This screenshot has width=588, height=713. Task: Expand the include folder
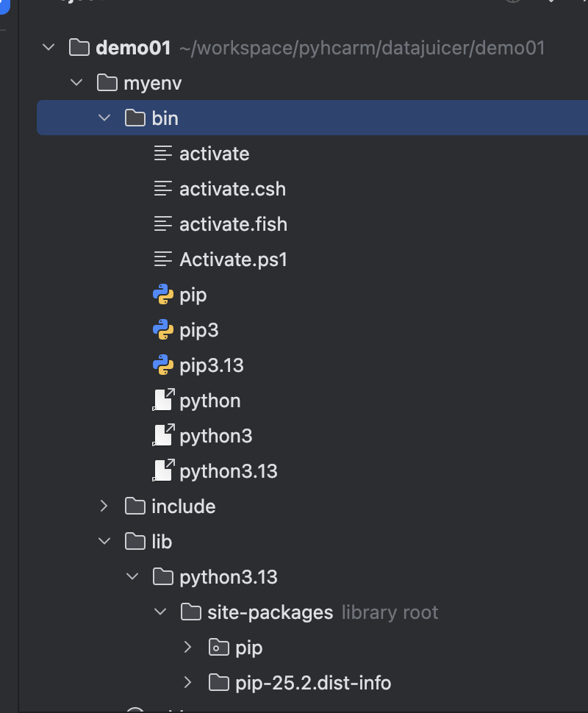click(104, 506)
